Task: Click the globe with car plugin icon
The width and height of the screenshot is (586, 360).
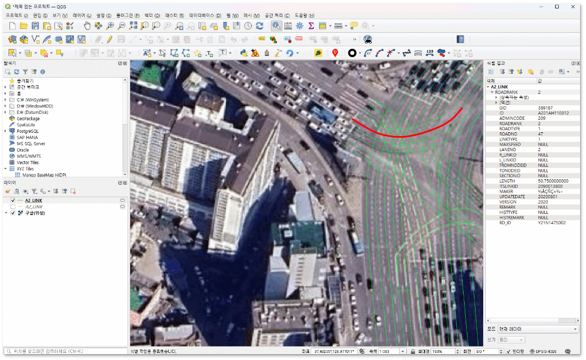Action: (x=368, y=40)
